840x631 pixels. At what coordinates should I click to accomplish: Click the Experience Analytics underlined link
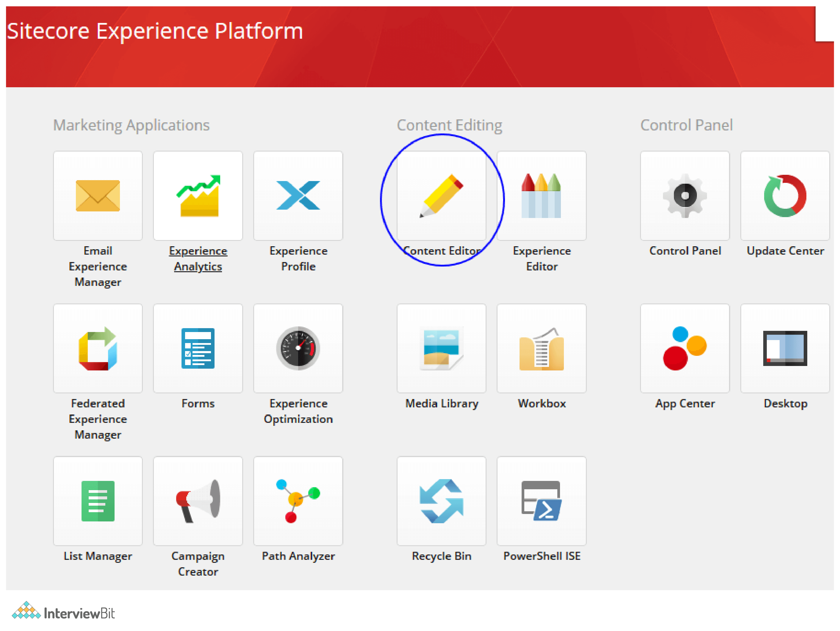tap(198, 259)
